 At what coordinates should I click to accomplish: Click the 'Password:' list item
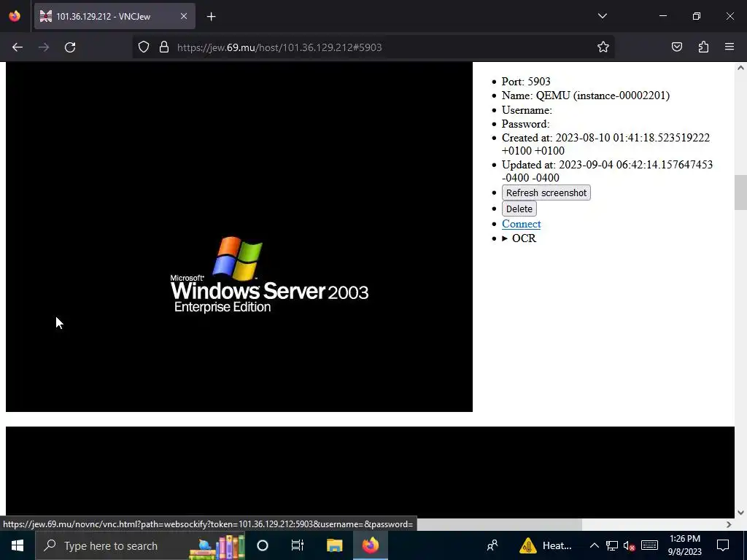point(525,124)
